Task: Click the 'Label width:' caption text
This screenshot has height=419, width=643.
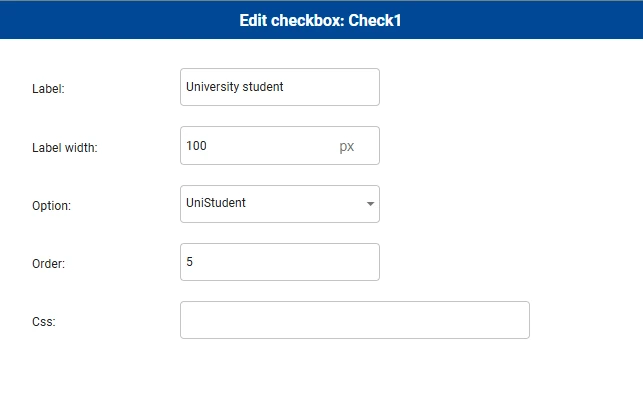Action: (65, 147)
